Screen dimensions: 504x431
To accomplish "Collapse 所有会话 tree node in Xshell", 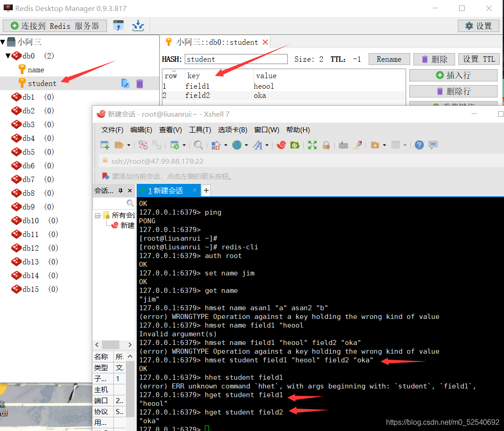I will (97, 215).
